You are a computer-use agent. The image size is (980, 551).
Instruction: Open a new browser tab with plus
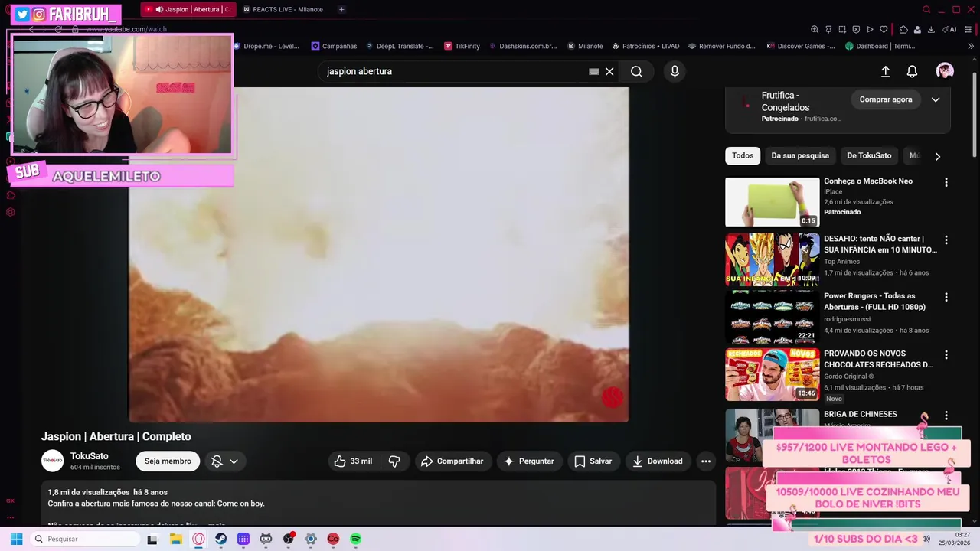pyautogui.click(x=341, y=9)
